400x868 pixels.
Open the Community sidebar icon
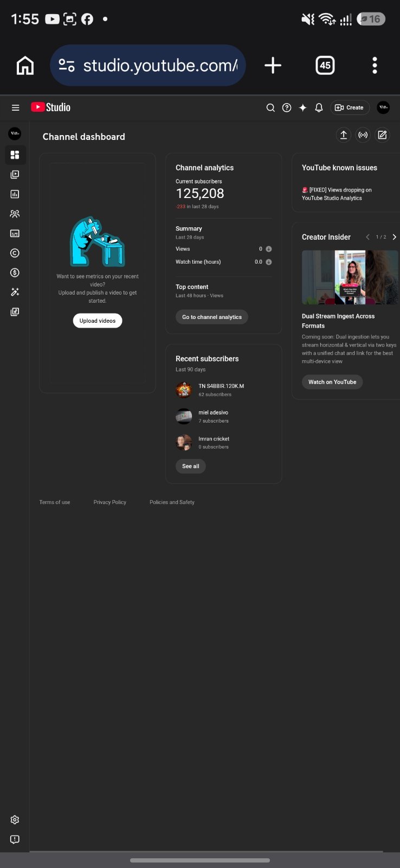pyautogui.click(x=15, y=214)
